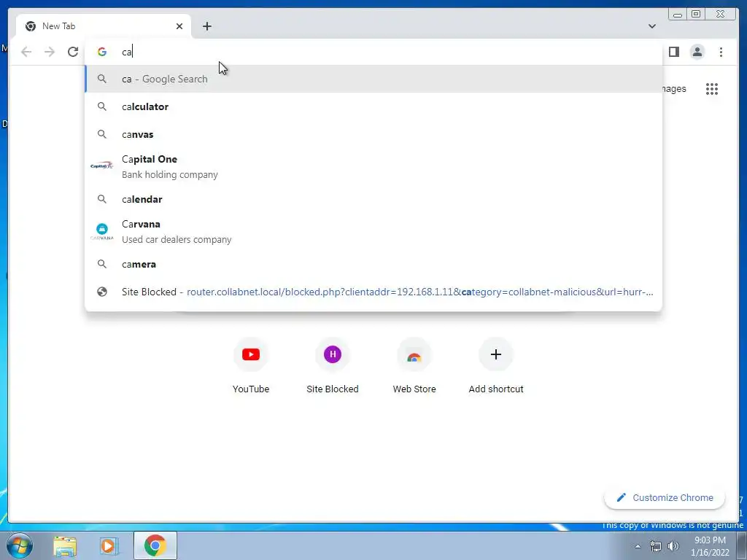The width and height of the screenshot is (747, 560).
Task: Open the side panel icon
Action: 674,52
